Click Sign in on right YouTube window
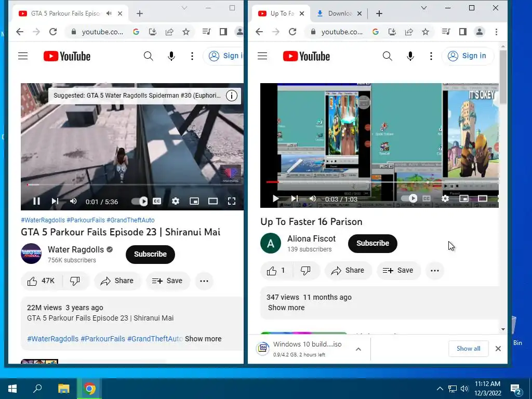This screenshot has height=399, width=532. click(x=468, y=56)
